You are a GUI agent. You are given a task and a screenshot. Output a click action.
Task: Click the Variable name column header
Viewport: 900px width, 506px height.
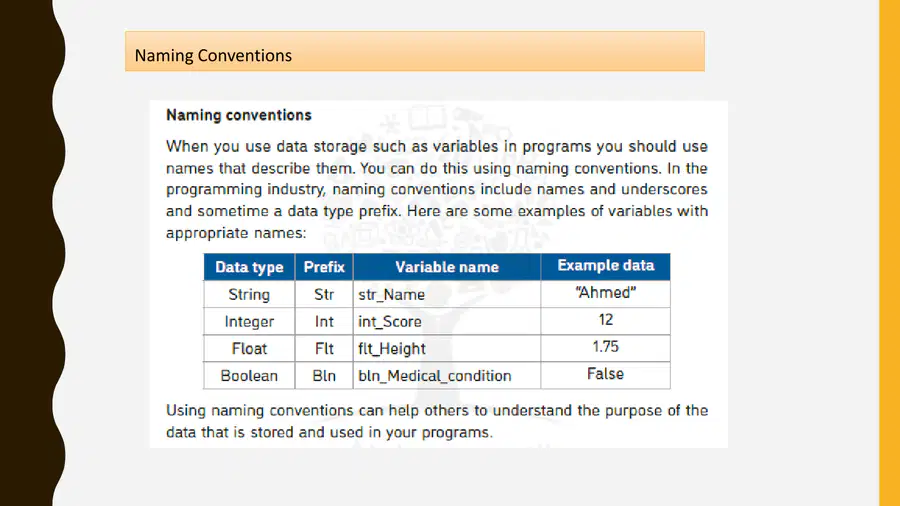[447, 267]
